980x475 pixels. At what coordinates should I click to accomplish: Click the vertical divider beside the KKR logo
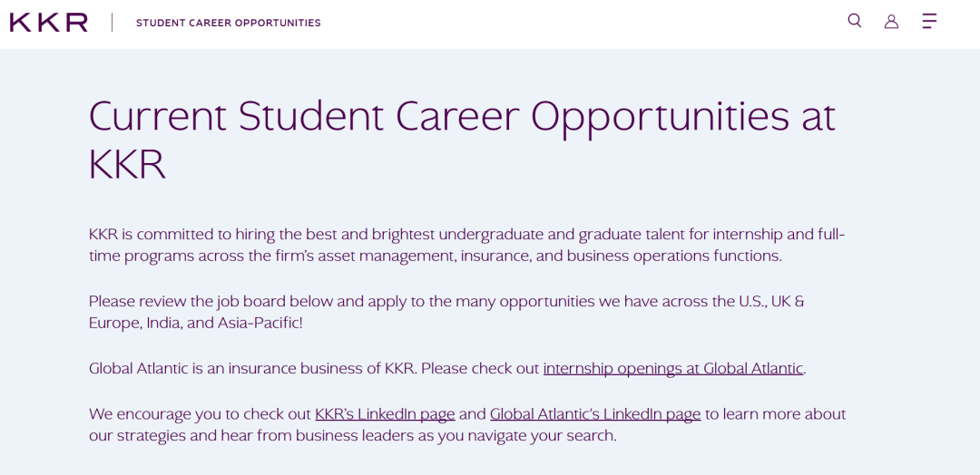(112, 23)
